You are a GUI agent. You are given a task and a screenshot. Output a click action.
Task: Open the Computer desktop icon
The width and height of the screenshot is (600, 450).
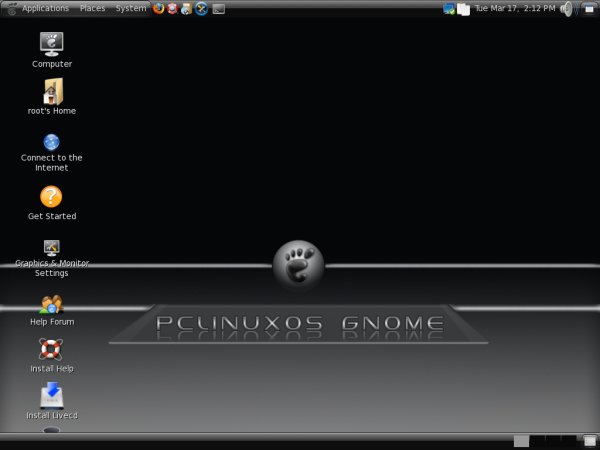click(52, 44)
